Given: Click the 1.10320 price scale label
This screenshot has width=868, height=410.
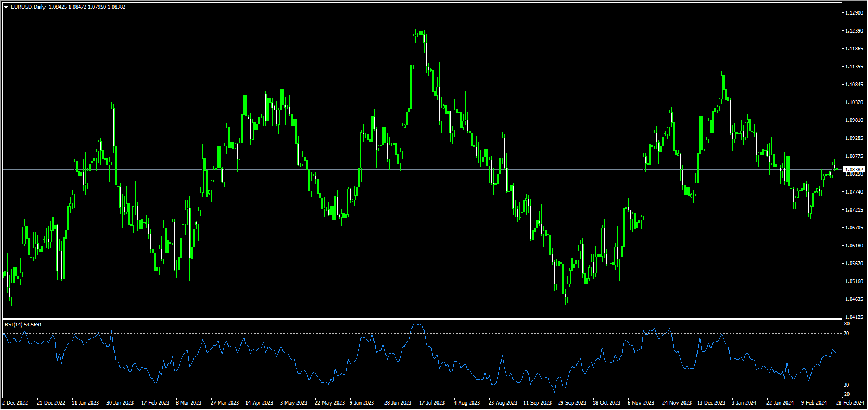Looking at the screenshot, I should tap(854, 102).
